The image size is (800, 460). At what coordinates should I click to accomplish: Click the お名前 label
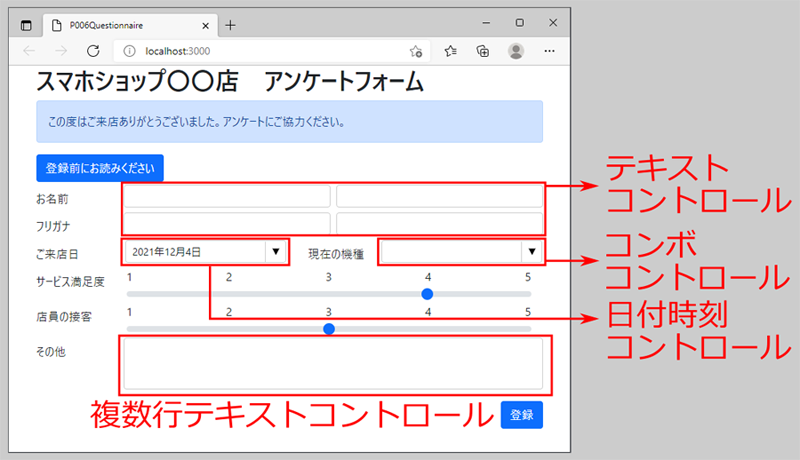(52, 199)
